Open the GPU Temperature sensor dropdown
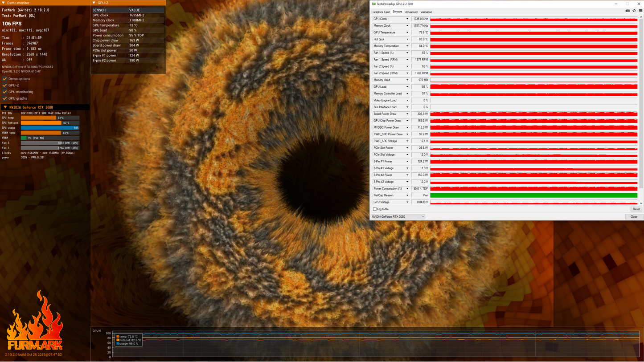Image resolution: width=644 pixels, height=362 pixels. pyautogui.click(x=407, y=33)
